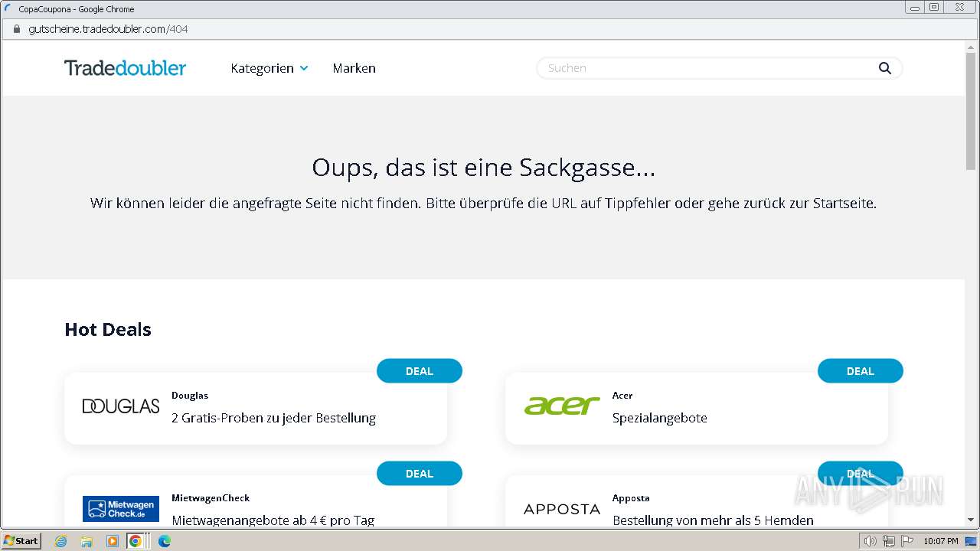Viewport: 980px width, 551px height.
Task: Click the Acer logo
Action: [562, 406]
